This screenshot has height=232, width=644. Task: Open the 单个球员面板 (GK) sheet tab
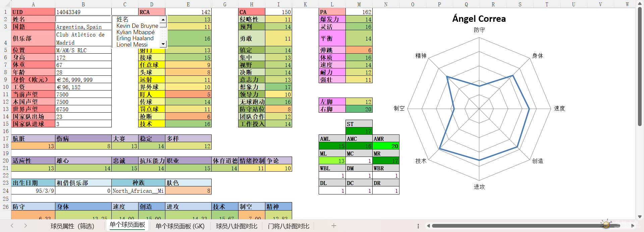point(180,226)
